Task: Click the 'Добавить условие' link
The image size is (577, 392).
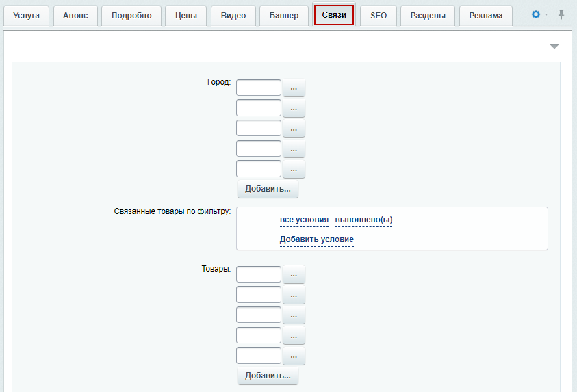Action: click(x=317, y=239)
